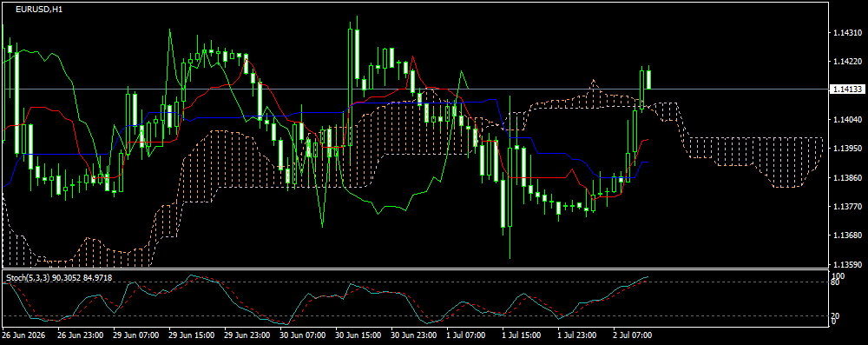Click the 30 Jun 23:00 time label
Image resolution: width=868 pixels, height=345 pixels.
(x=413, y=335)
